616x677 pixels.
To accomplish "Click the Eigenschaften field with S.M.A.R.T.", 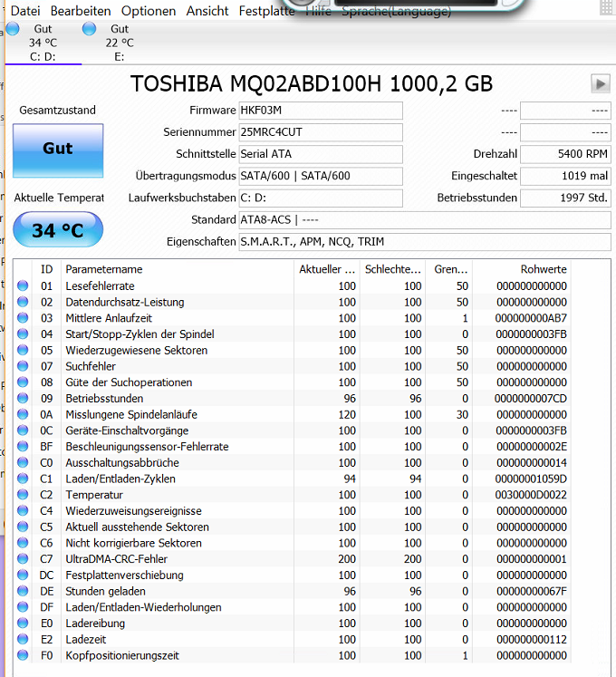I will pyautogui.click(x=425, y=242).
